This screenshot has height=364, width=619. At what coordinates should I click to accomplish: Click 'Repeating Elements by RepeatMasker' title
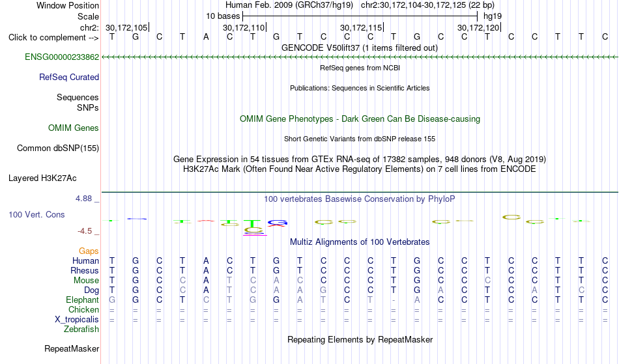point(360,340)
